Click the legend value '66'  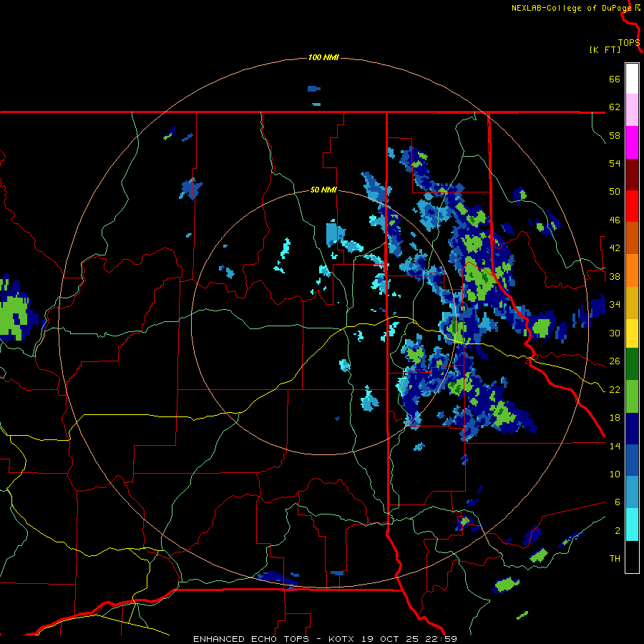pyautogui.click(x=615, y=79)
